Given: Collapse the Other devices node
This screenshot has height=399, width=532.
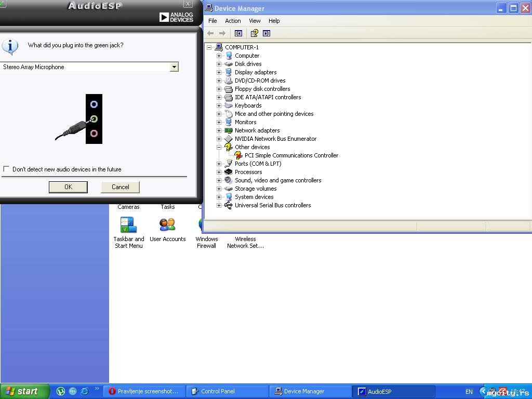Looking at the screenshot, I should click(219, 147).
